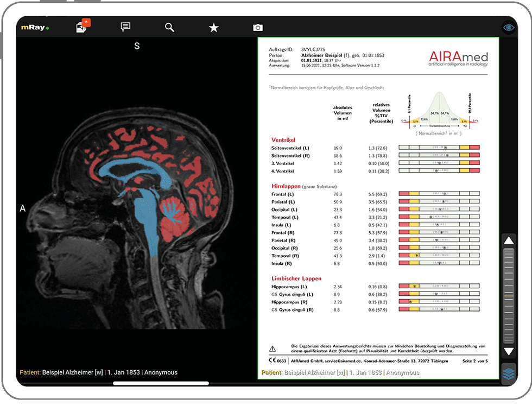Click the name Alzheimer Beispiel in header
532x406 pixels.
pos(321,55)
